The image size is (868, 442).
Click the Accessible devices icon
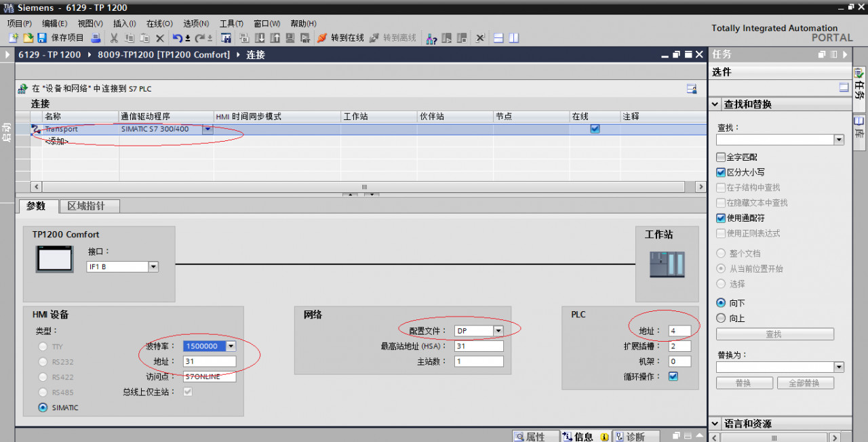tap(431, 38)
